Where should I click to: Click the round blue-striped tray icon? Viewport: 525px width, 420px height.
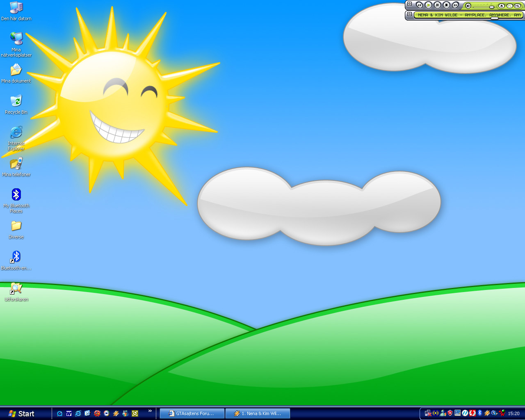click(465, 413)
